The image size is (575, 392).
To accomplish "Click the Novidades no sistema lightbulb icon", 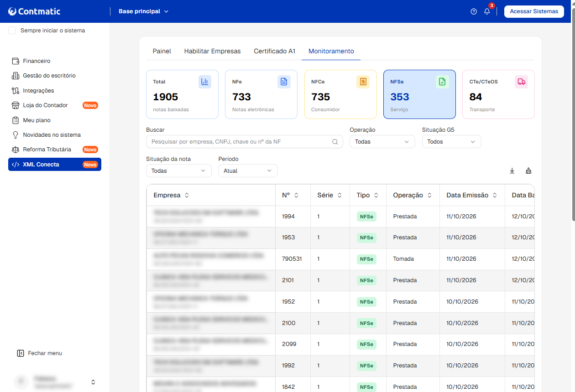I will pos(16,135).
